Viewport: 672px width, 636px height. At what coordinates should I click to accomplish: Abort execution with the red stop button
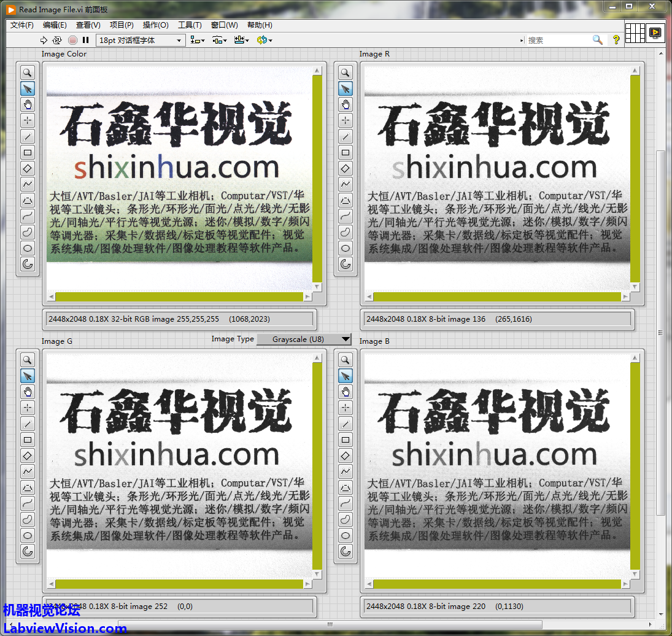click(72, 40)
